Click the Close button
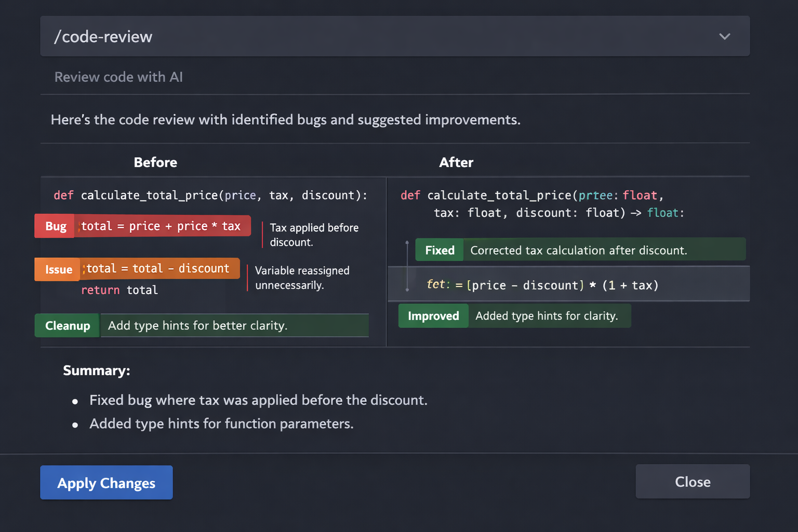Viewport: 798px width, 532px height. (693, 482)
